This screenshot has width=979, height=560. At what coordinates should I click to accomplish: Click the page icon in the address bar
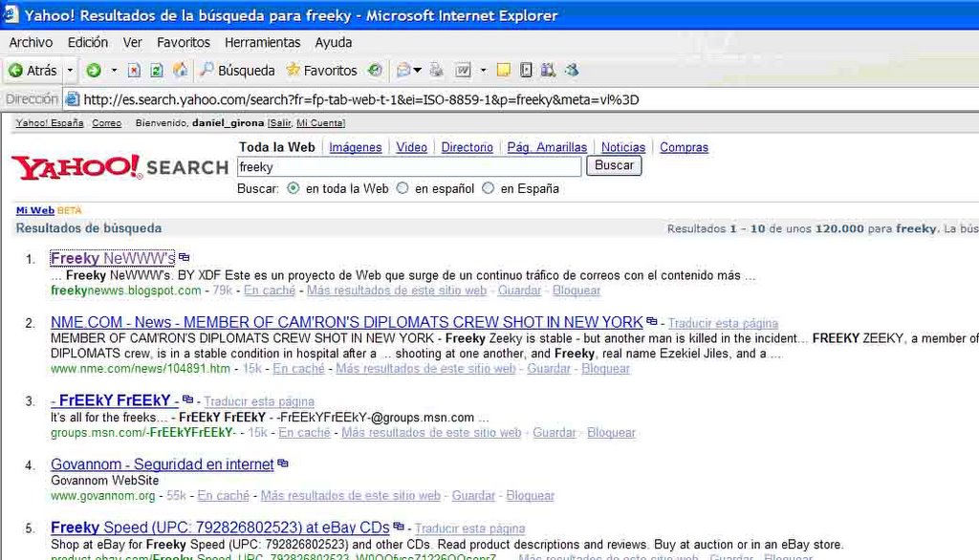[73, 99]
